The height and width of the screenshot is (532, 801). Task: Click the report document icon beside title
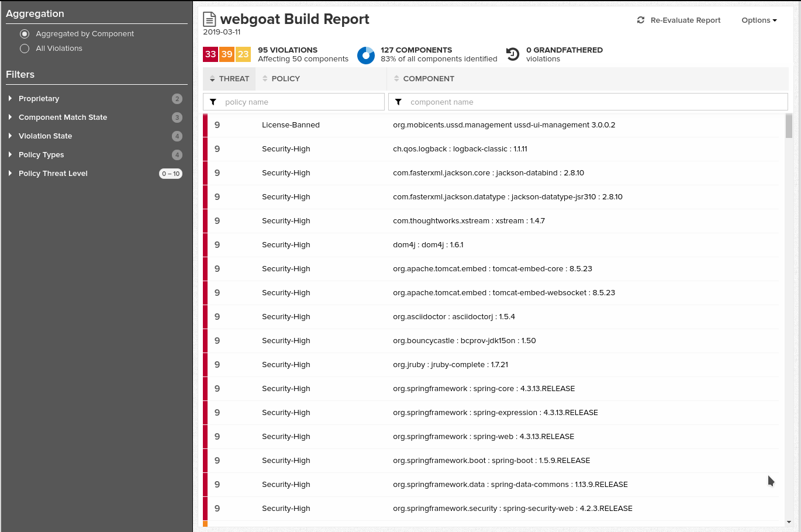[x=209, y=19]
